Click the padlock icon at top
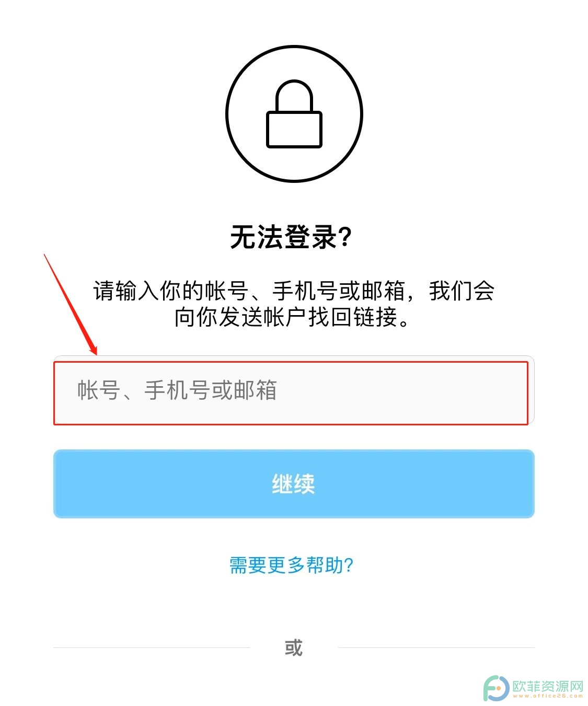The width and height of the screenshot is (588, 706). (x=294, y=114)
